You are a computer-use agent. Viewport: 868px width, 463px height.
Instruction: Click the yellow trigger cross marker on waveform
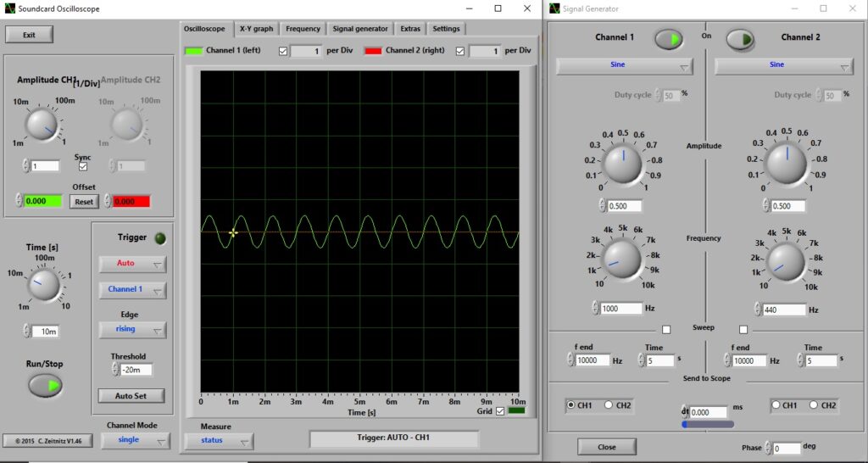click(x=233, y=232)
